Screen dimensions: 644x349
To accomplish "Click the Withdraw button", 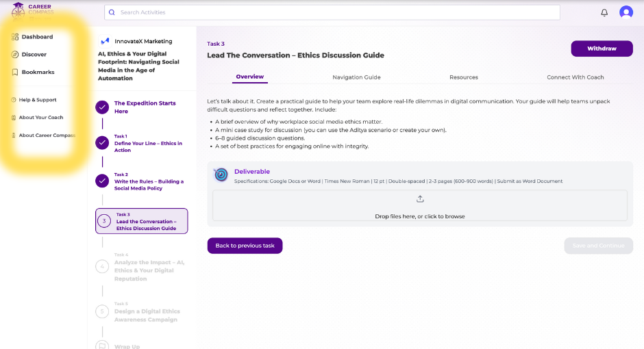I will [602, 49].
